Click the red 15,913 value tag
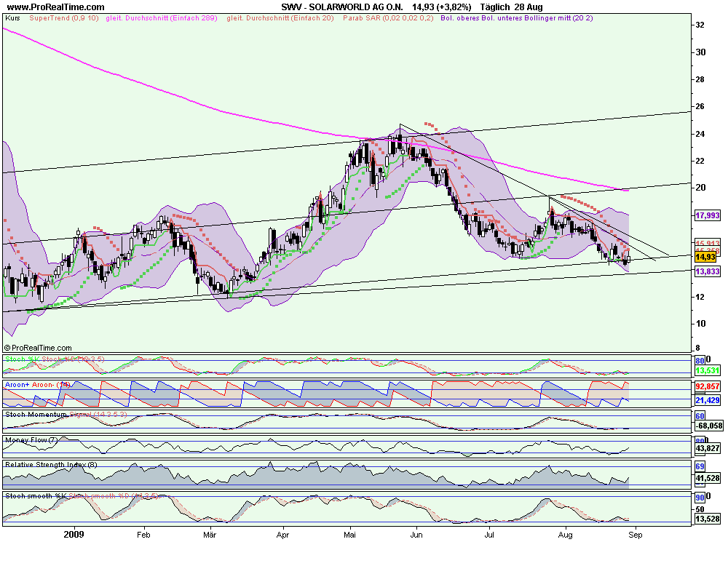This screenshot has height=582, width=728. [x=707, y=243]
